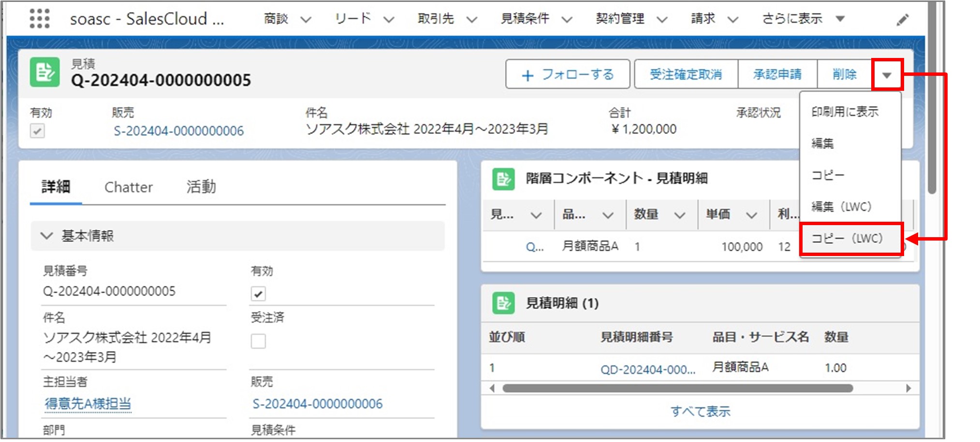Open the 数量 column header menu chevron
Image resolution: width=980 pixels, height=442 pixels.
[680, 215]
